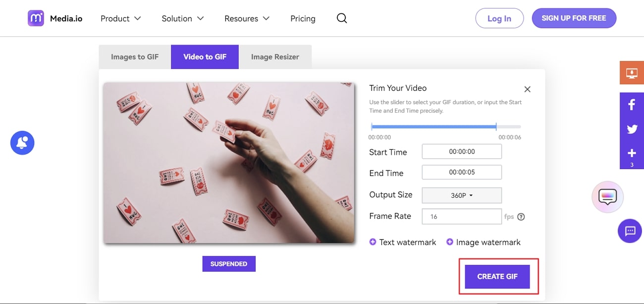Click the Log In button
This screenshot has width=644, height=304.
(499, 18)
